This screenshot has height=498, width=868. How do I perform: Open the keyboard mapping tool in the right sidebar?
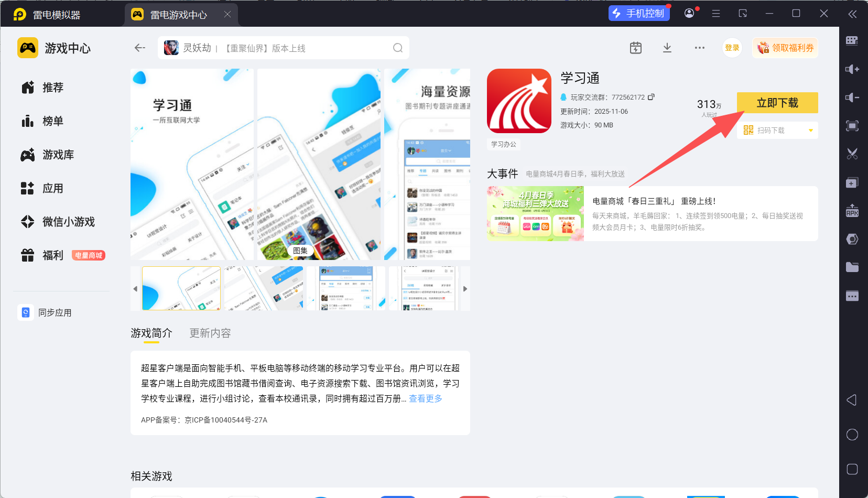pos(852,41)
